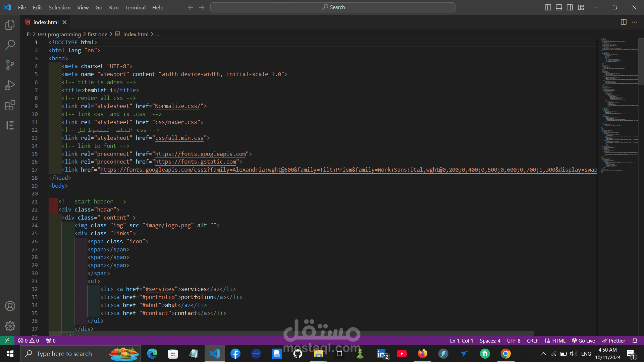Toggle secondary side bar layout button
Viewport: 644px width, 362px height.
pos(570,7)
